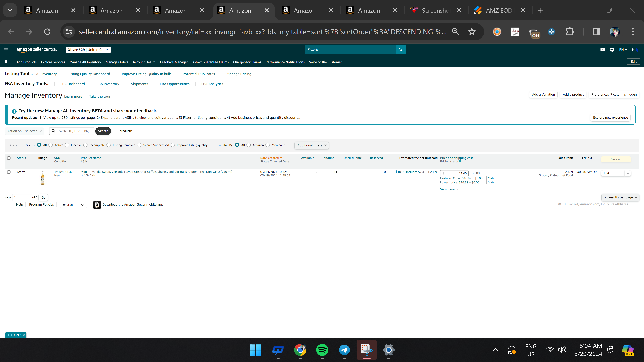
Task: Open Preferences: 7 columns hidden
Action: click(x=614, y=94)
